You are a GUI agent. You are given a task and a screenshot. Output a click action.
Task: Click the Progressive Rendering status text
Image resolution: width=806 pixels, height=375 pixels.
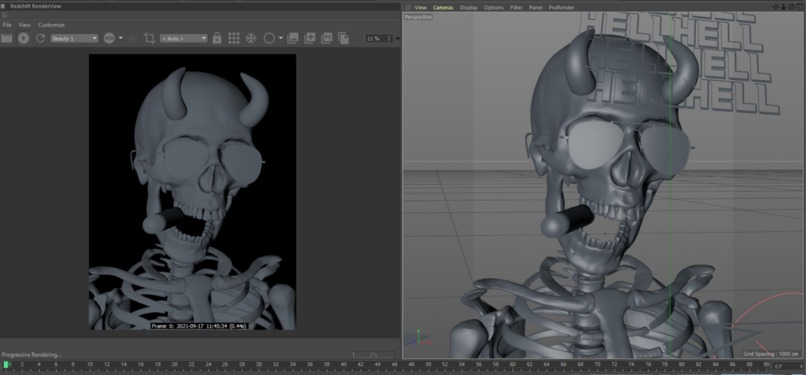point(31,354)
